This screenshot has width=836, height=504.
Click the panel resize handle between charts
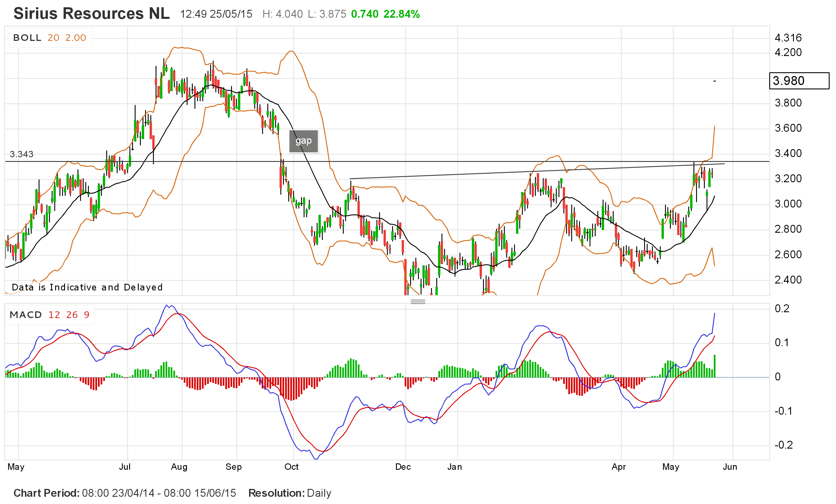[418, 301]
